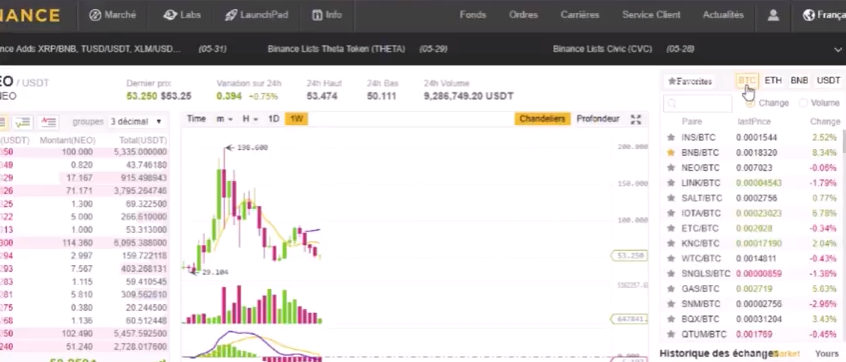
Task: Show sell orders only in order book
Action: (x=49, y=122)
